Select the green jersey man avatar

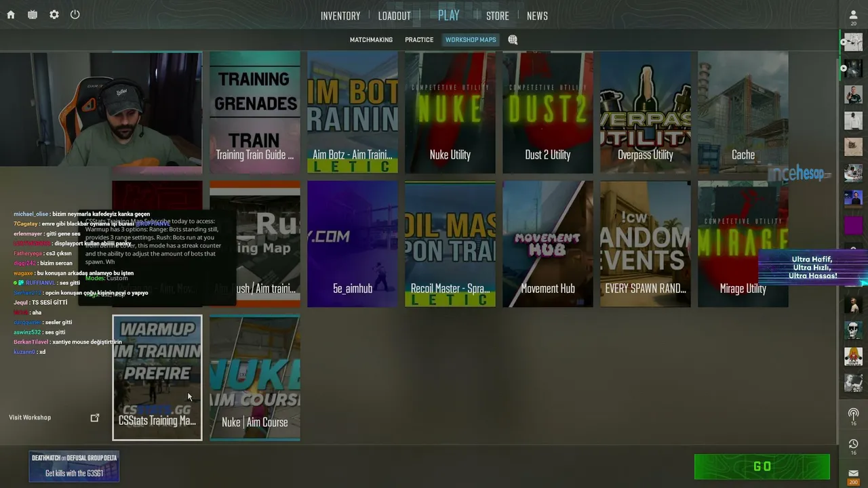[x=853, y=94]
